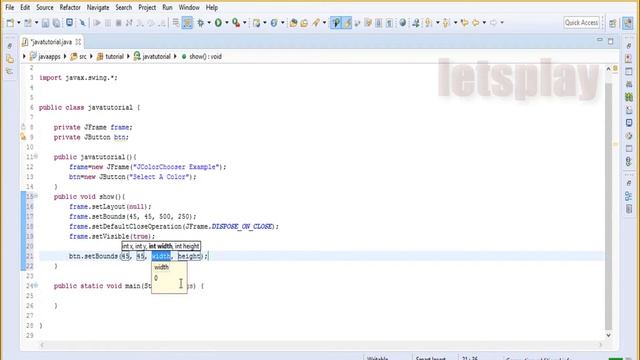Open the New Java Class dropdown arrow
Viewport: 640px width, 360px height.
[x=282, y=23]
